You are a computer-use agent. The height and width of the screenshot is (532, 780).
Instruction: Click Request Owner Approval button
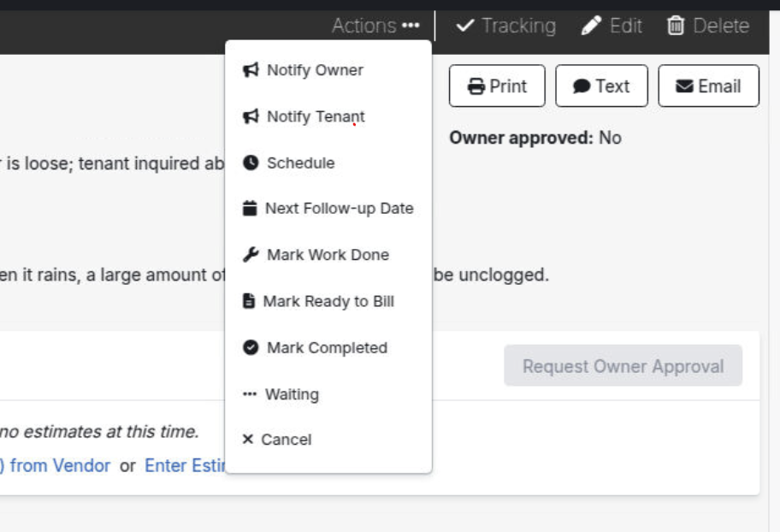pos(623,366)
